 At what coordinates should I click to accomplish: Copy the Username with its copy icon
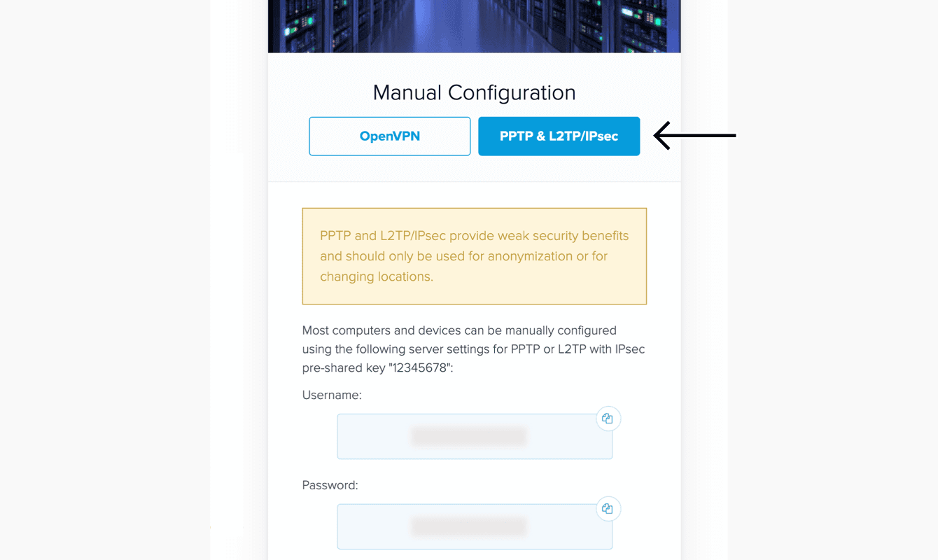pyautogui.click(x=608, y=419)
